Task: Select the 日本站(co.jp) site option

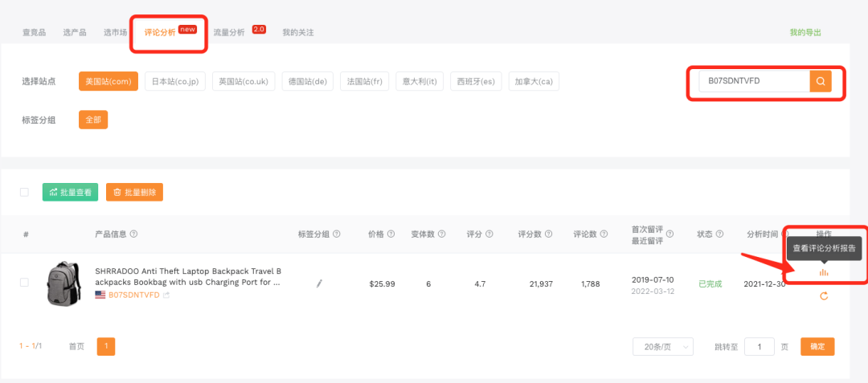Action: pyautogui.click(x=176, y=81)
